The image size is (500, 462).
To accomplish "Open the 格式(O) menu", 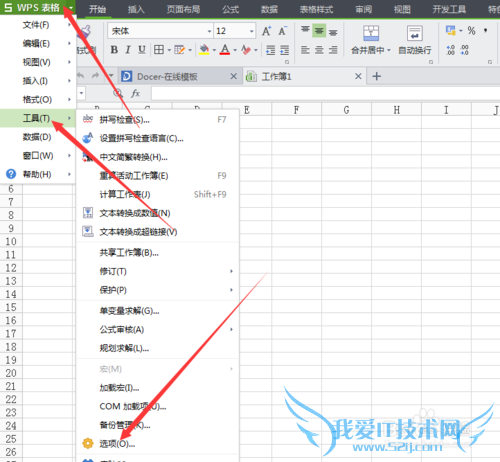I will (x=38, y=99).
